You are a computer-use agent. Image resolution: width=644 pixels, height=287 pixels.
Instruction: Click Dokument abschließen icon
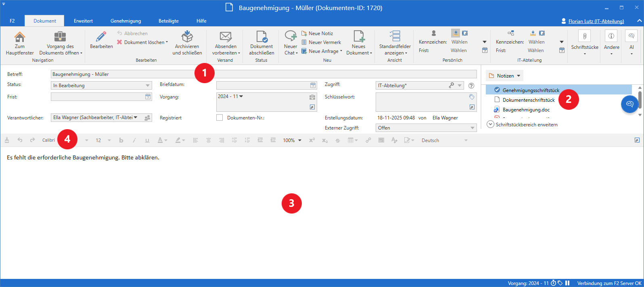[261, 37]
